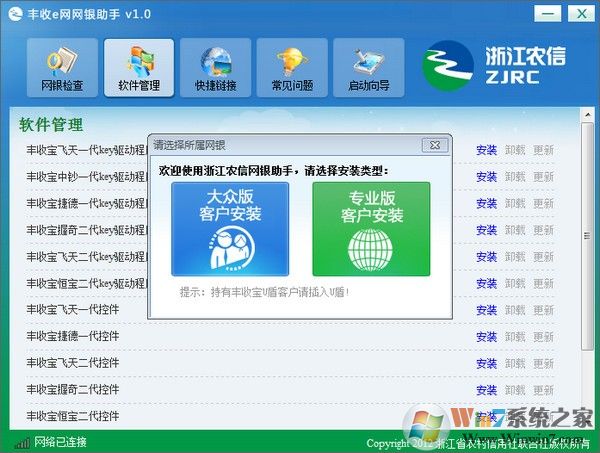Update 丰收宝恒宝二代key驱动程序
This screenshot has height=453, width=600.
coord(543,283)
